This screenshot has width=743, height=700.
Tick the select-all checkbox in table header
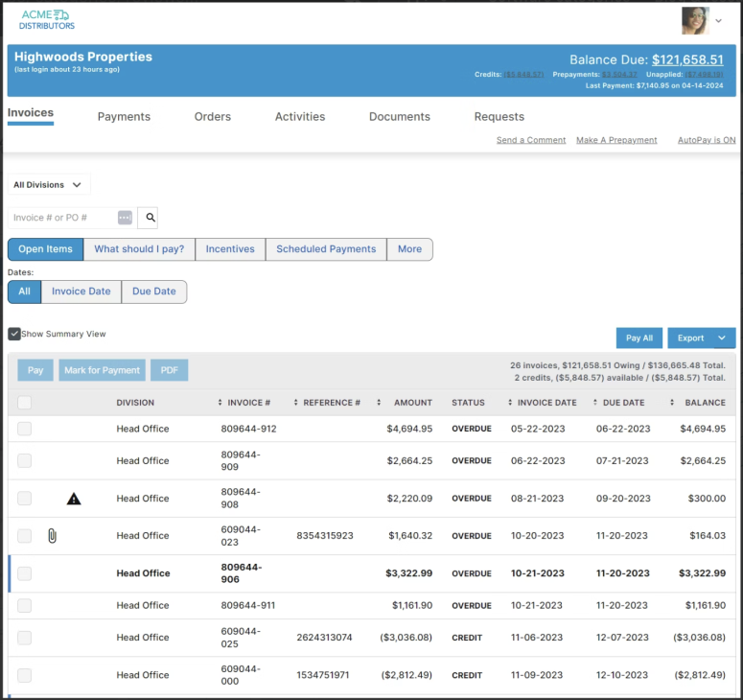[24, 403]
